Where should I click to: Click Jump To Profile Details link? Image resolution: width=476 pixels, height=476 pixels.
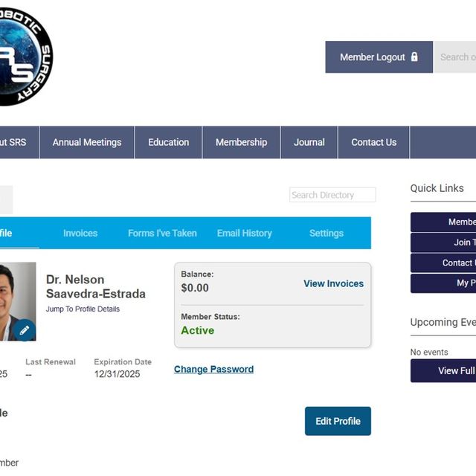[83, 309]
